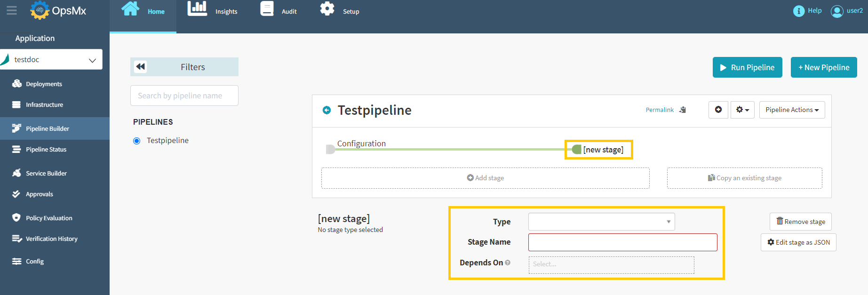
Task: Copy permalink using clipboard icon
Action: click(683, 110)
